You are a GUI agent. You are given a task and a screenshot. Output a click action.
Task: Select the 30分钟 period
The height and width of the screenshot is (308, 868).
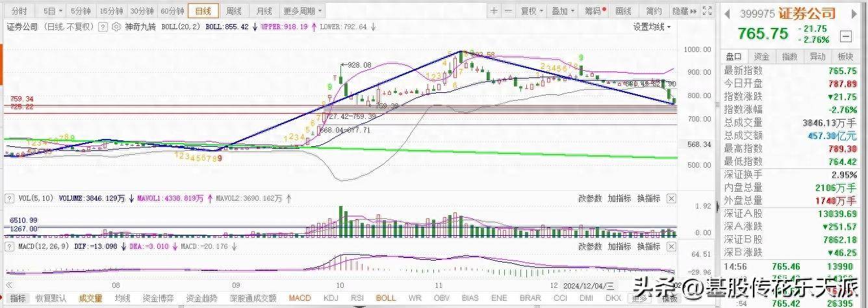point(142,11)
